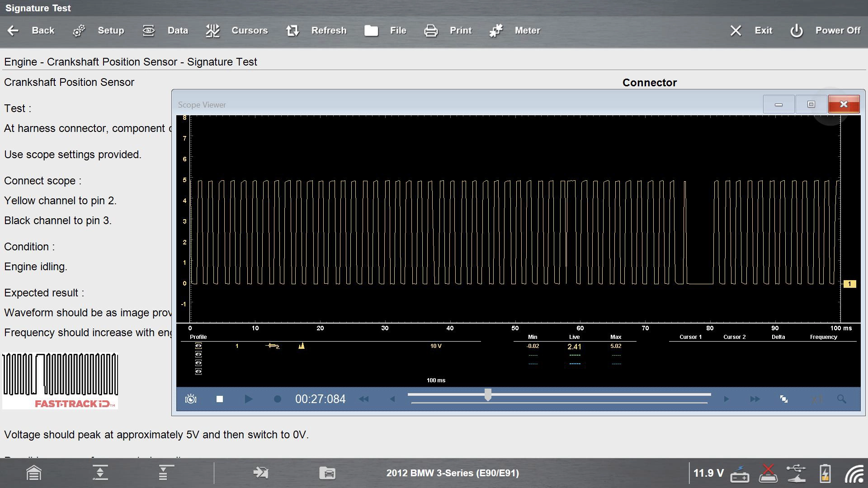This screenshot has height=488, width=868.
Task: Toggle visibility eye for channel 1
Action: (x=198, y=346)
